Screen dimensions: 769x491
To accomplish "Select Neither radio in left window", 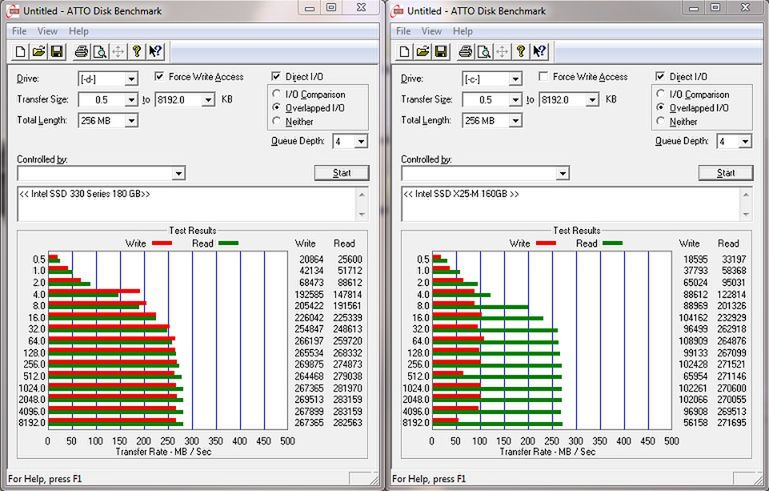I will click(277, 121).
